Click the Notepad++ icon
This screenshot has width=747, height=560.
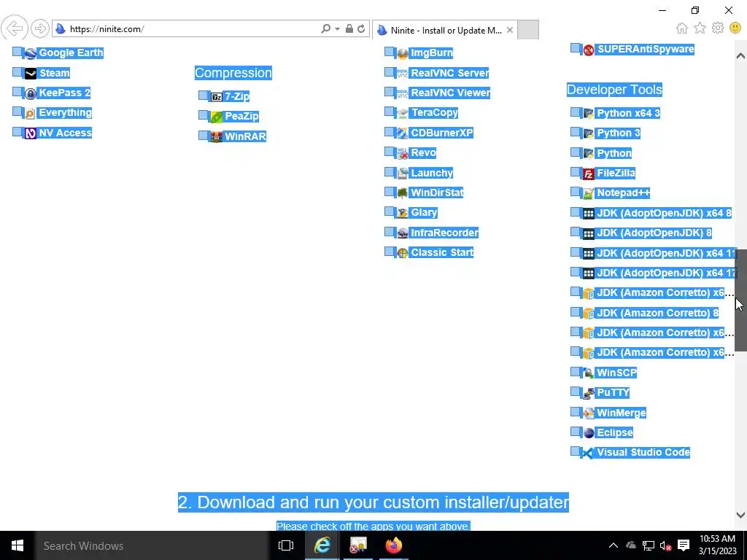tap(589, 193)
